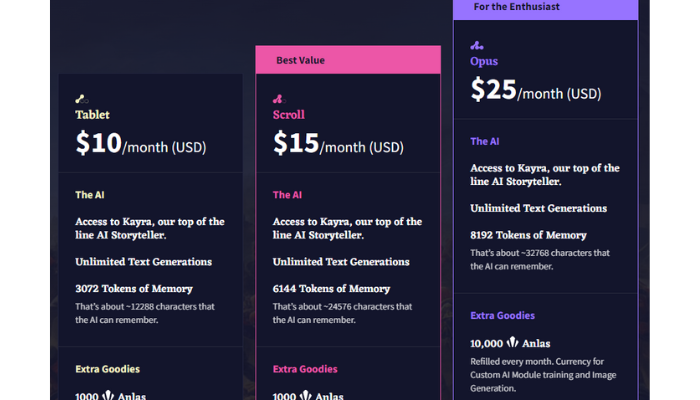Click the Opus tier icon
Screen dimensions: 700x400
(x=477, y=46)
